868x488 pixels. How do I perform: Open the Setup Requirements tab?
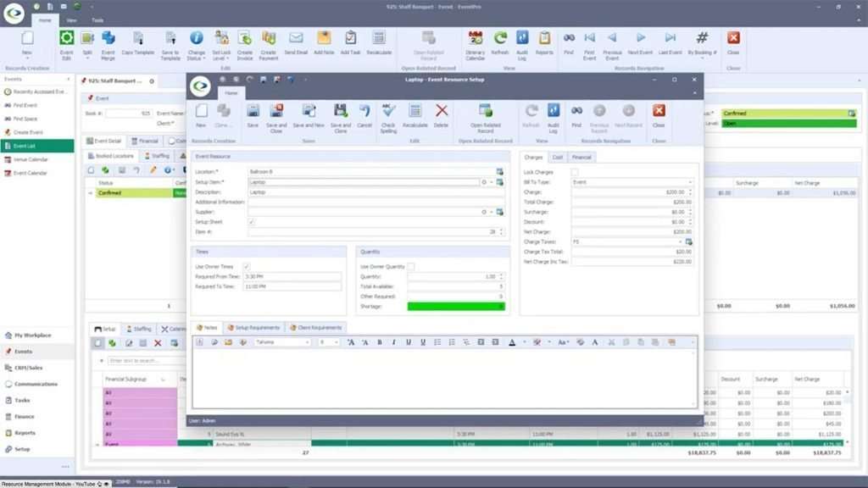pyautogui.click(x=254, y=328)
